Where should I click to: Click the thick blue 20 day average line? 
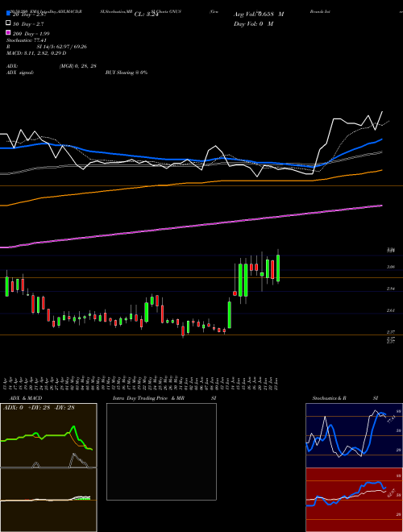190,160
